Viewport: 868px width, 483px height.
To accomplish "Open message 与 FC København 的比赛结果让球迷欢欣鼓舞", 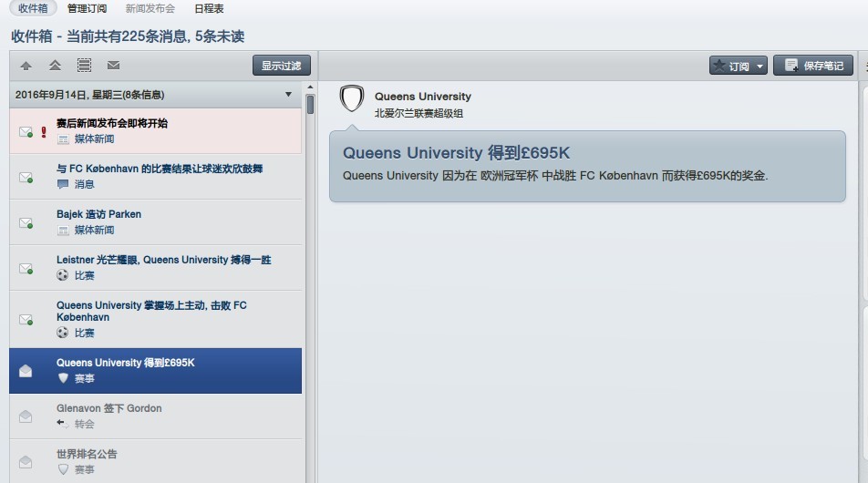I will coord(156,177).
